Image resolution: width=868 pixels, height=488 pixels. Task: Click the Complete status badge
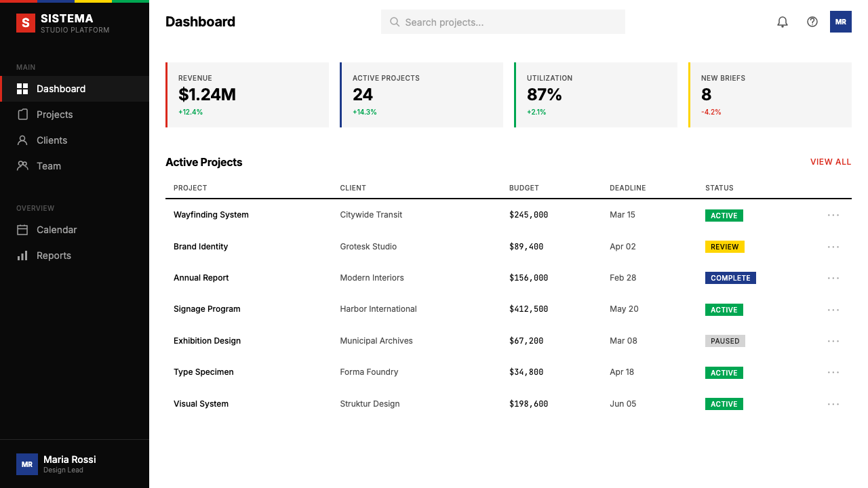(x=730, y=278)
